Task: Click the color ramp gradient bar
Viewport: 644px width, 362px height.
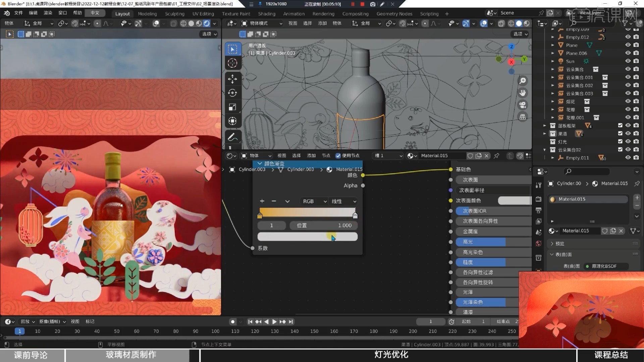Action: coord(307,212)
